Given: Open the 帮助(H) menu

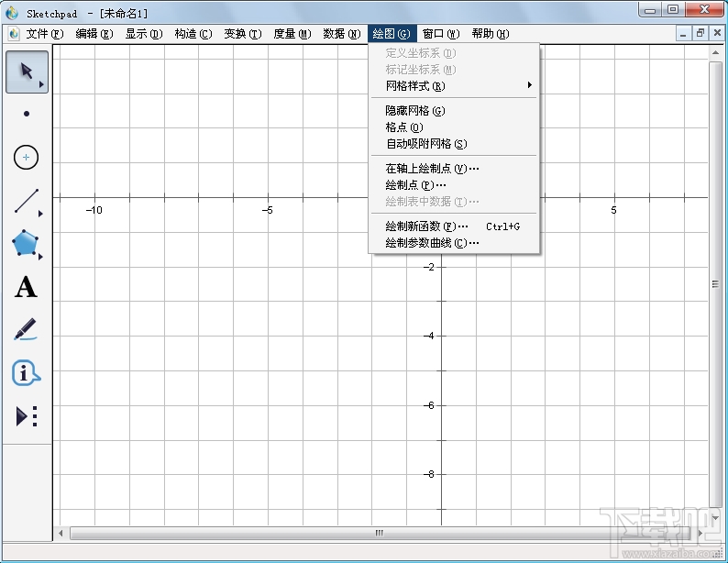Looking at the screenshot, I should 491,34.
